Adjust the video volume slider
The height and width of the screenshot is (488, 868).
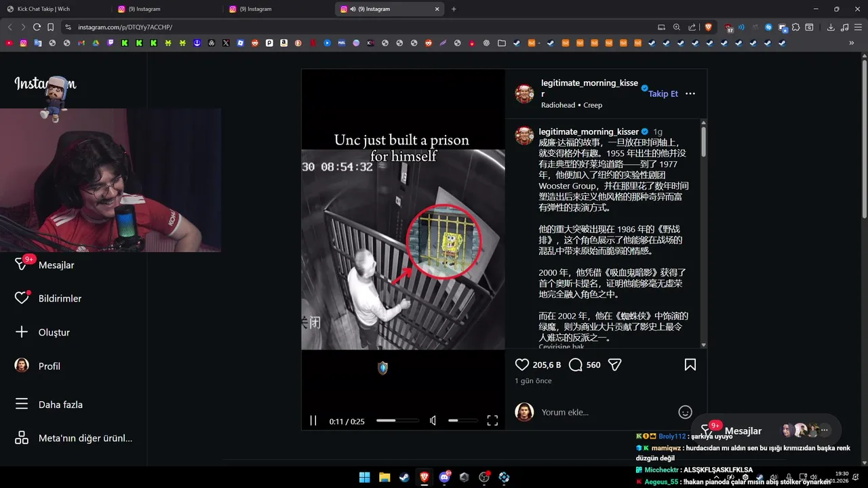point(462,421)
